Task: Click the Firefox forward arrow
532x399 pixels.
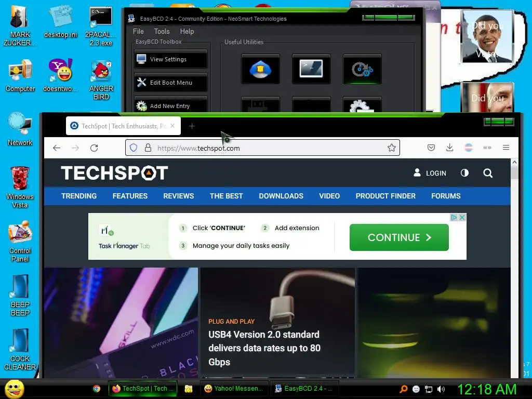Action: point(75,148)
